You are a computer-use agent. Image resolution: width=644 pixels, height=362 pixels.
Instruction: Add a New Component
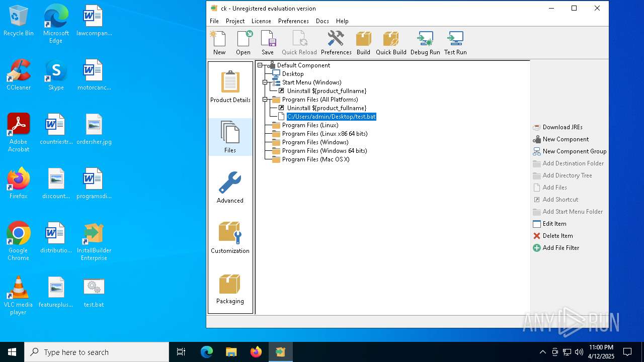[560, 139]
